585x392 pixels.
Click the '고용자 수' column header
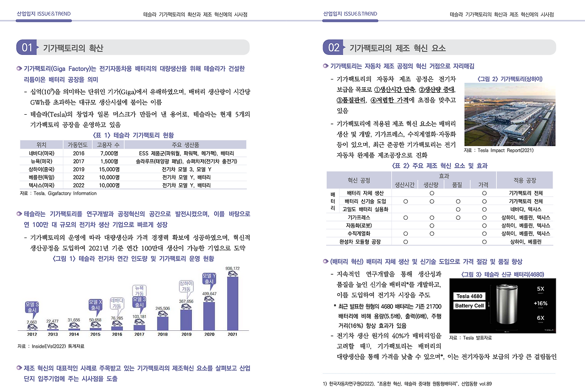pos(108,145)
